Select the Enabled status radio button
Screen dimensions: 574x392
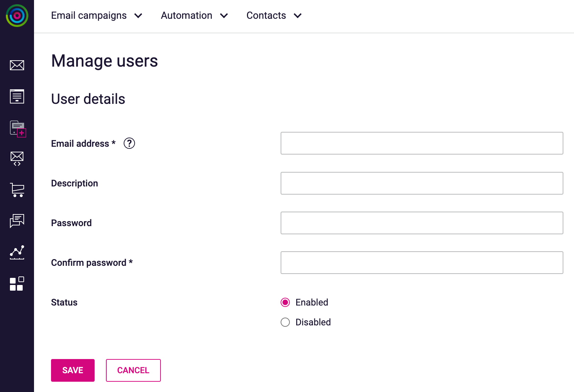pos(285,302)
